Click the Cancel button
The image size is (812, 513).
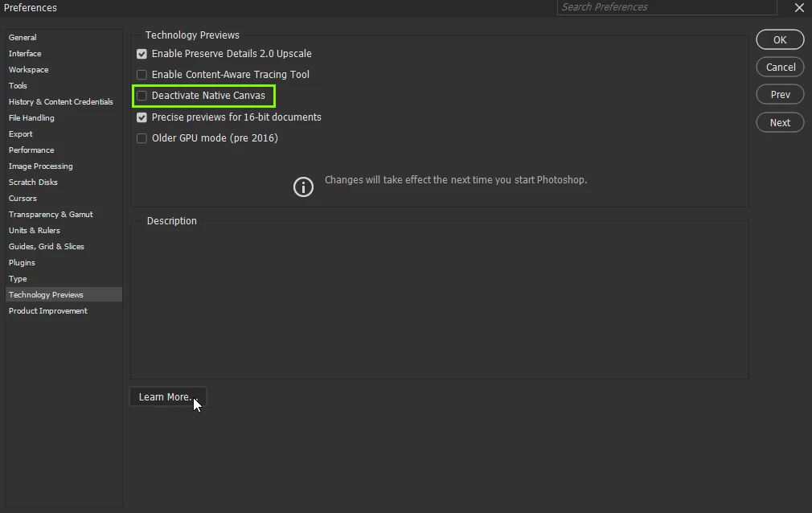click(780, 67)
